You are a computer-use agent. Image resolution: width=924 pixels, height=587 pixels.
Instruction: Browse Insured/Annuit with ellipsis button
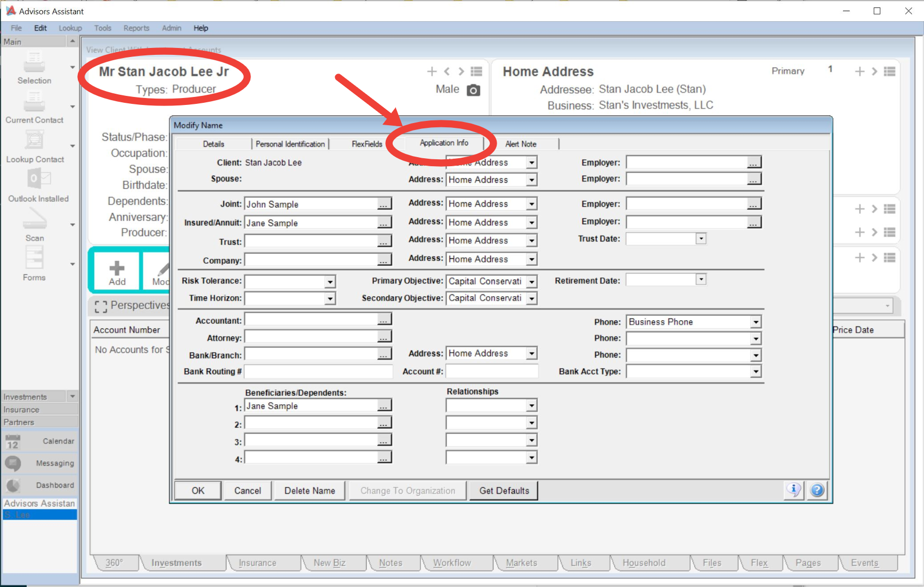(x=384, y=223)
